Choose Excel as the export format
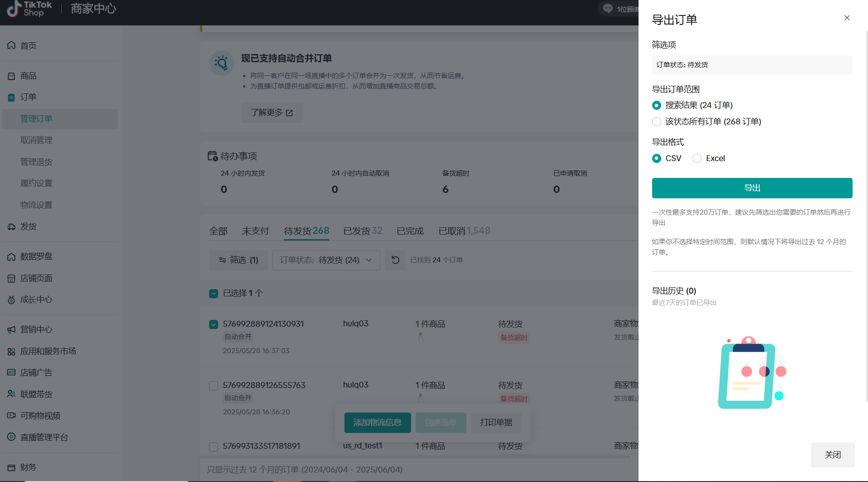 697,158
